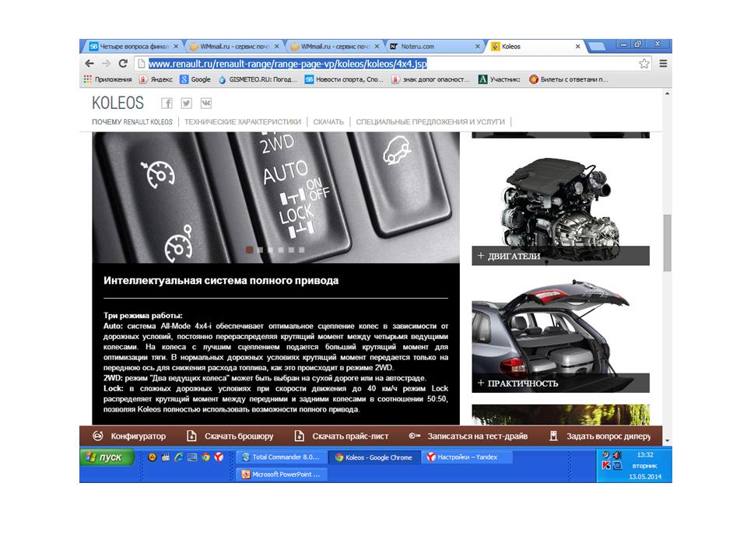Open the ПОЧЕМУ RENAULT KOLEOS section
747x560 pixels.
(x=132, y=122)
